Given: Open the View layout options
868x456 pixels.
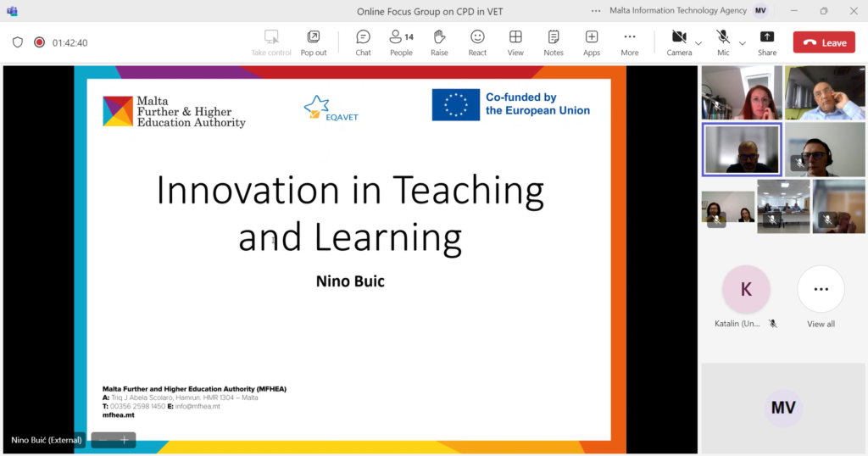Looking at the screenshot, I should 515,42.
